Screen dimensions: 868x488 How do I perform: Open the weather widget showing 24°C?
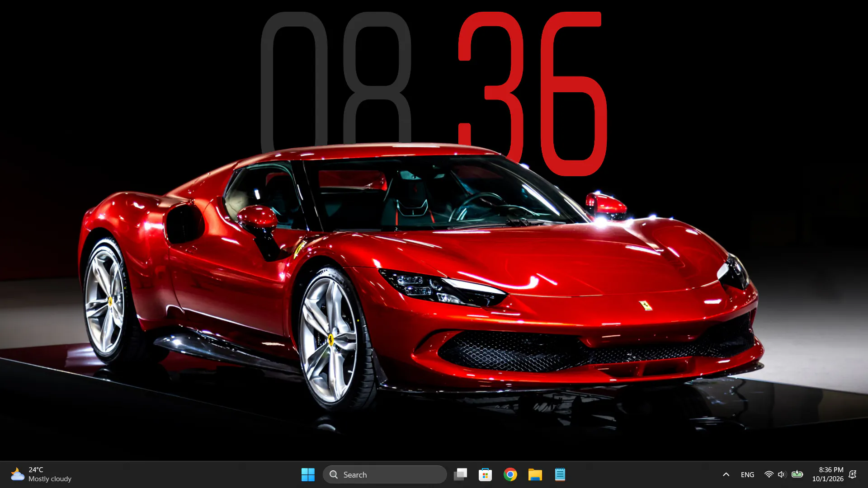pyautogui.click(x=41, y=474)
